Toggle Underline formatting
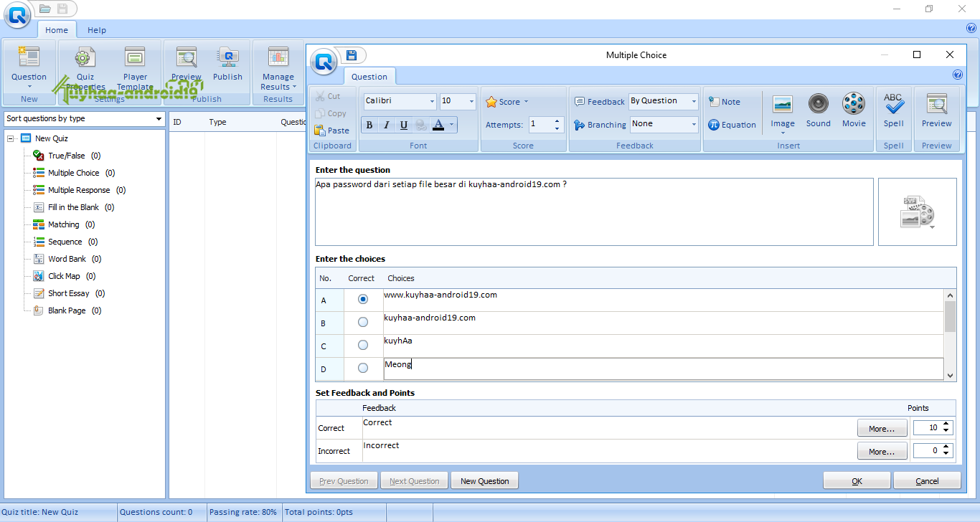This screenshot has width=980, height=522. [404, 125]
